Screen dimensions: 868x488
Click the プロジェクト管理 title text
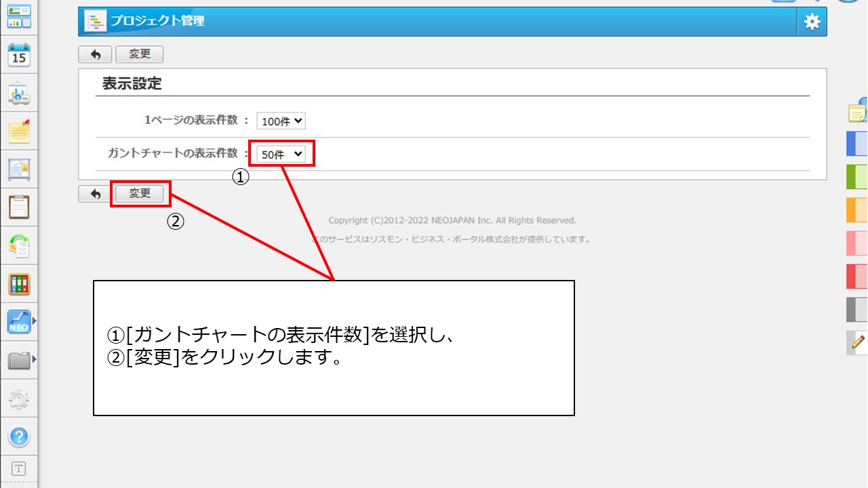(x=157, y=21)
